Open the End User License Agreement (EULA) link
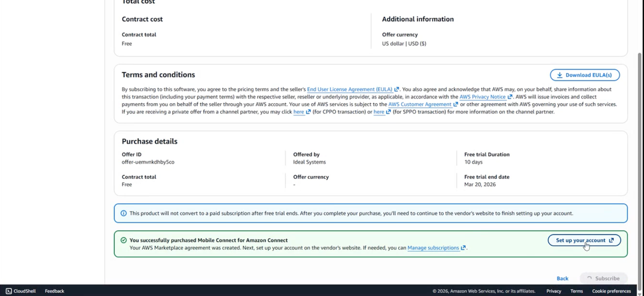 point(353,89)
